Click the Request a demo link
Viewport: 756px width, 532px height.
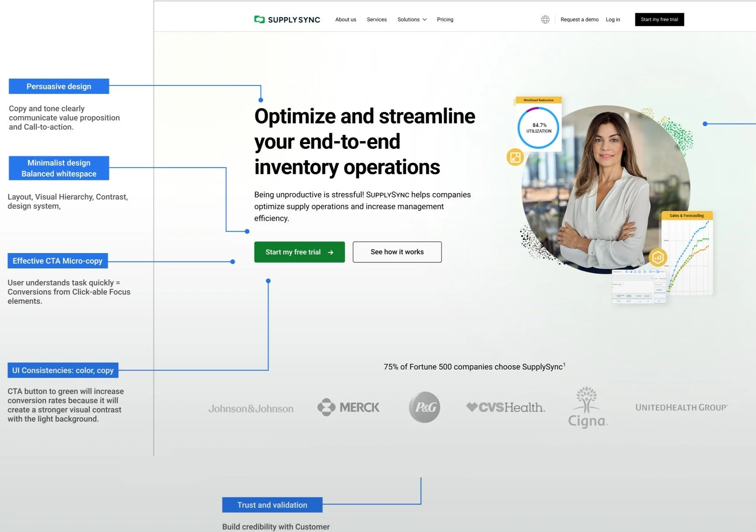(x=579, y=20)
